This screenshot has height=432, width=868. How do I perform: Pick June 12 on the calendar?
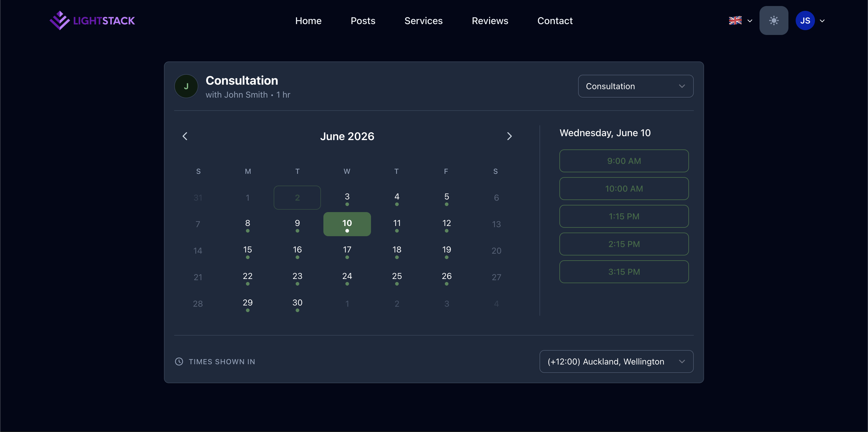[446, 224]
